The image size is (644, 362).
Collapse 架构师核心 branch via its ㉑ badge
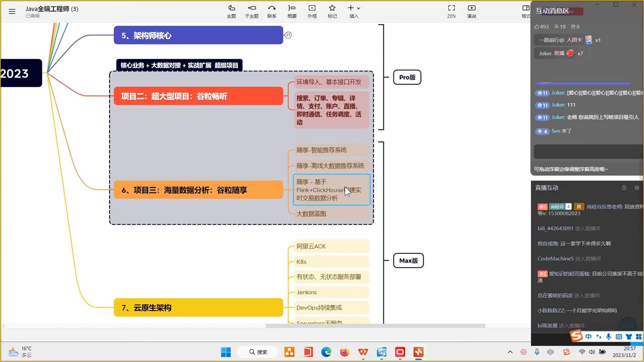(288, 35)
